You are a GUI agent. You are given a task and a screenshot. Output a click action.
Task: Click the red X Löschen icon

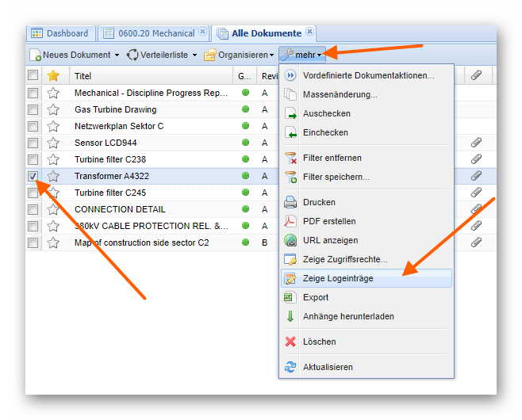click(290, 342)
